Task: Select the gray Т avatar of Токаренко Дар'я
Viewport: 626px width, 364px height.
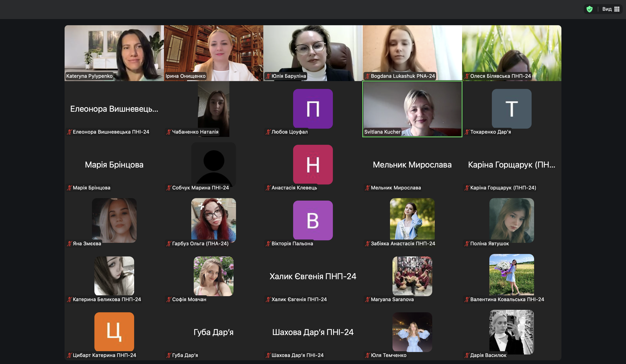Action: (512, 109)
